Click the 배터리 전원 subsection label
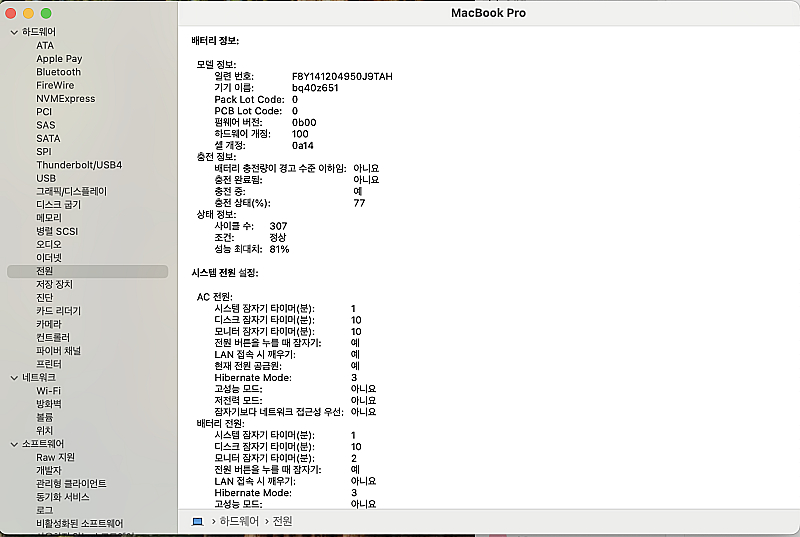Image resolution: width=800 pixels, height=537 pixels. click(x=220, y=423)
